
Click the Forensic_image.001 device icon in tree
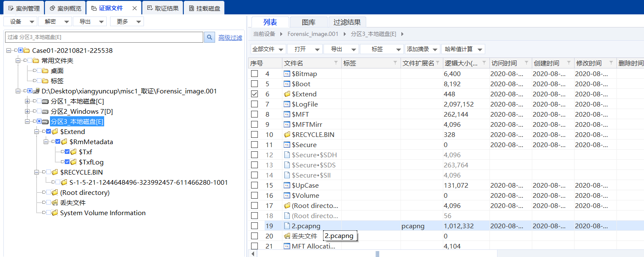36,91
